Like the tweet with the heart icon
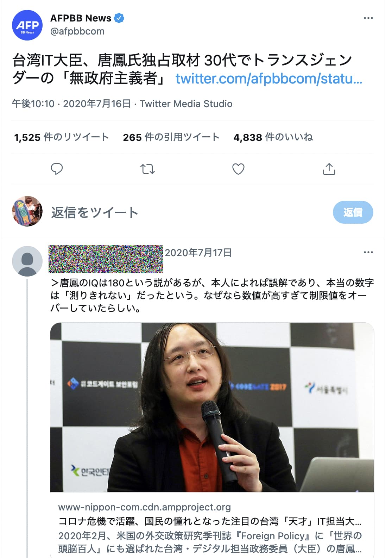392x558 pixels. pos(238,169)
